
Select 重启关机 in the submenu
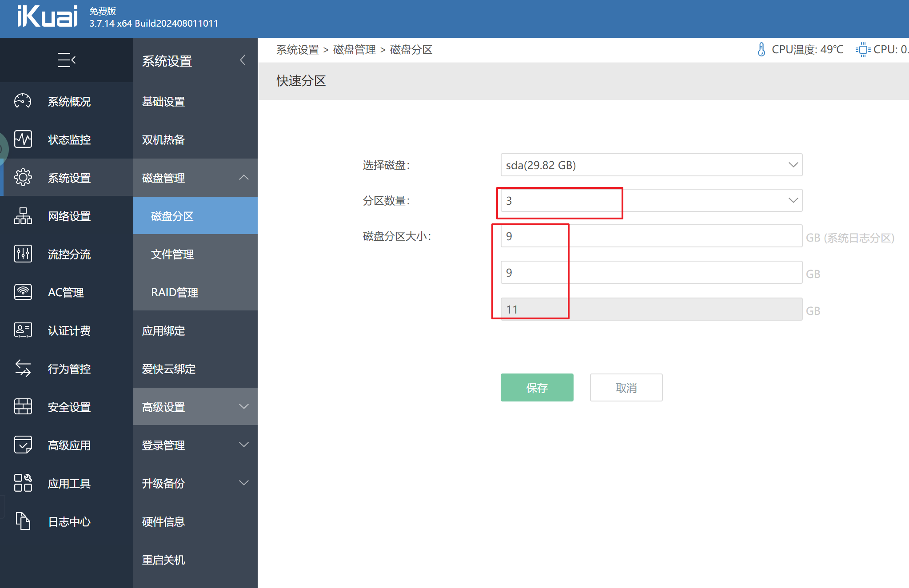(x=195, y=560)
